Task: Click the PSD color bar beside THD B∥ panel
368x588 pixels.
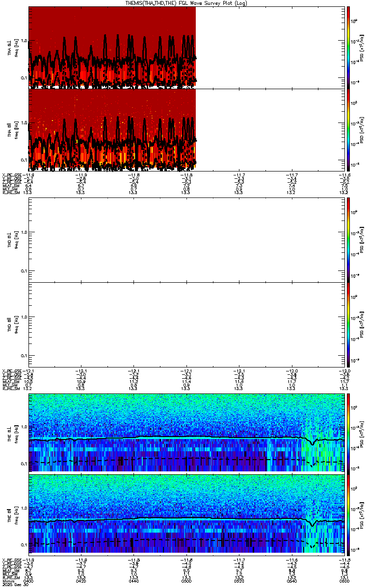Action: click(348, 323)
